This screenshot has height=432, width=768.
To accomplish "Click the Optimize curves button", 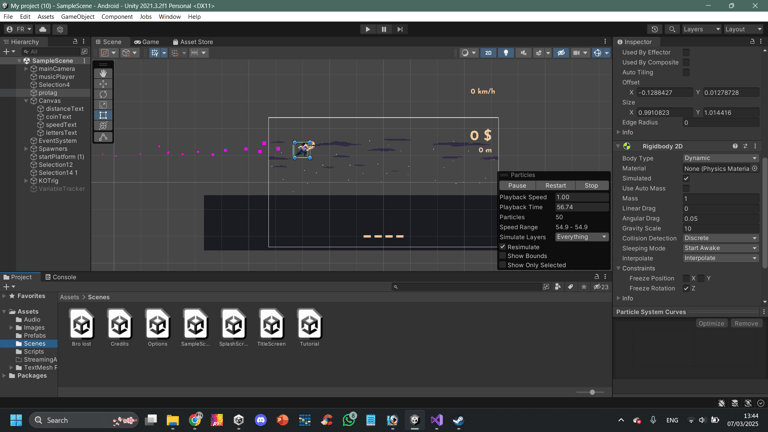I will coord(711,323).
